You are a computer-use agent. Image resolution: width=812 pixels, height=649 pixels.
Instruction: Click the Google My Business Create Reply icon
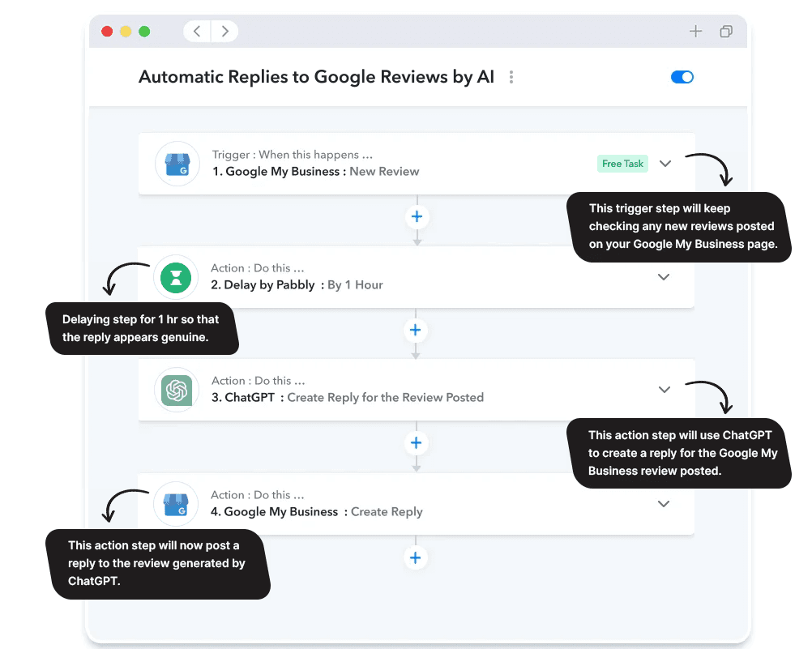pyautogui.click(x=176, y=504)
